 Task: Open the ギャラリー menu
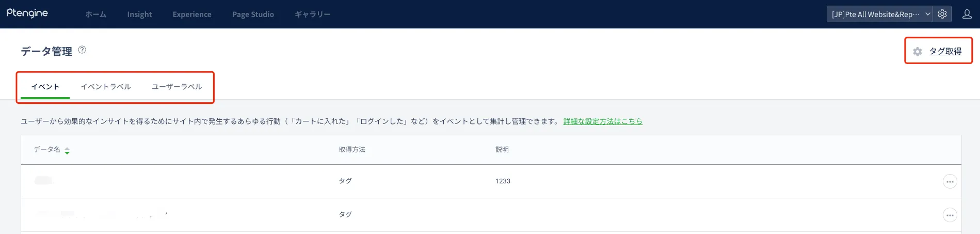313,14
